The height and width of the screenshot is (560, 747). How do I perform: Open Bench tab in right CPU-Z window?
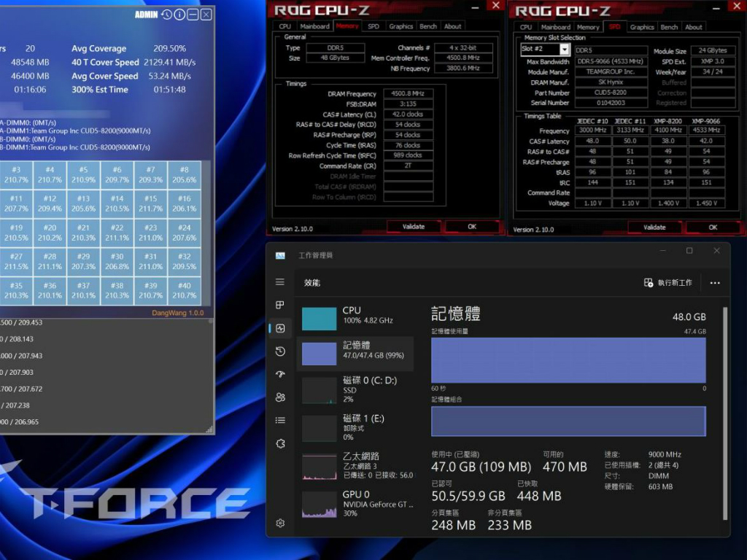tap(669, 28)
